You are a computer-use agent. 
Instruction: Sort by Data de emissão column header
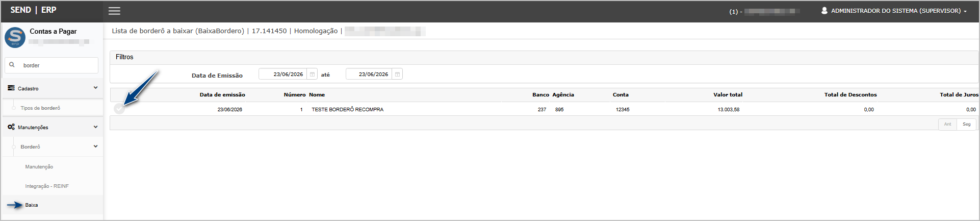[222, 95]
